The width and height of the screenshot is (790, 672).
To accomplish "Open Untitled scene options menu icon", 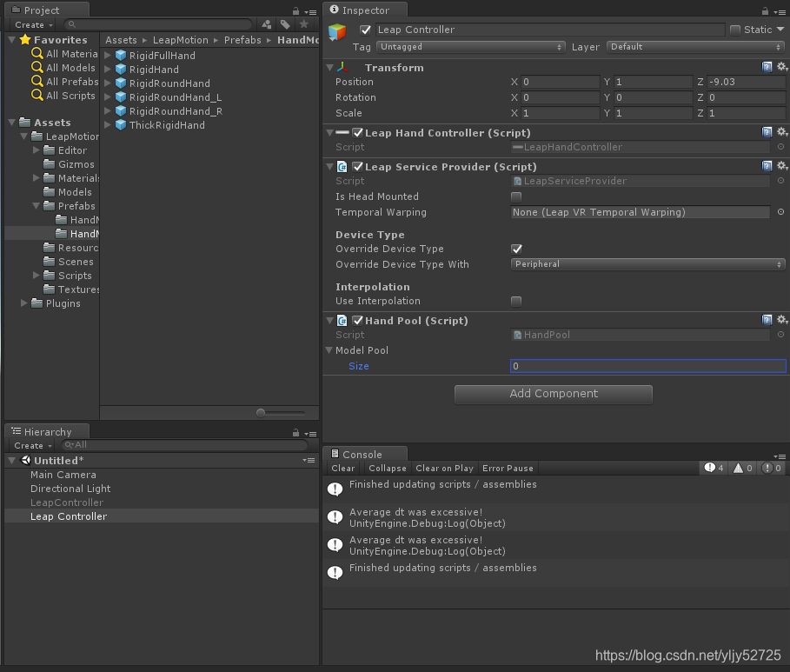I will tap(309, 460).
